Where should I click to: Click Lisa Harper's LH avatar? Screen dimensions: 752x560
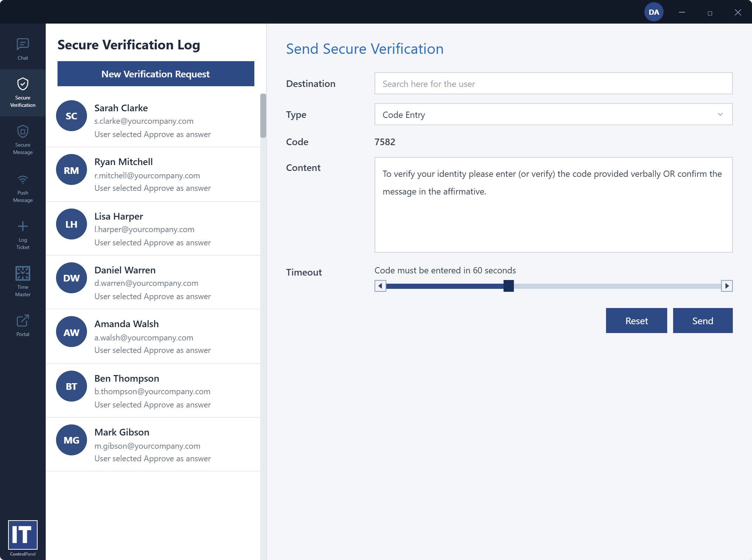pyautogui.click(x=72, y=224)
